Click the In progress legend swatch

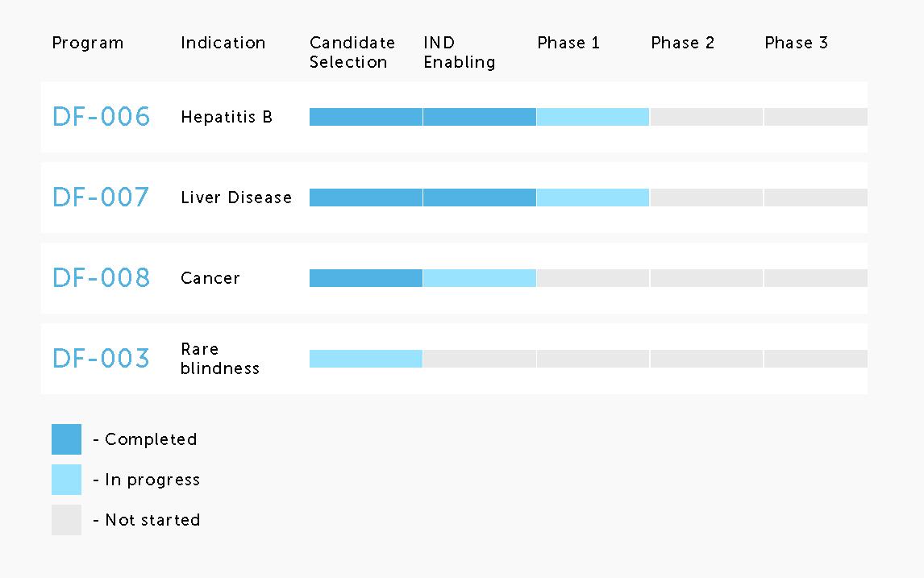coord(66,480)
